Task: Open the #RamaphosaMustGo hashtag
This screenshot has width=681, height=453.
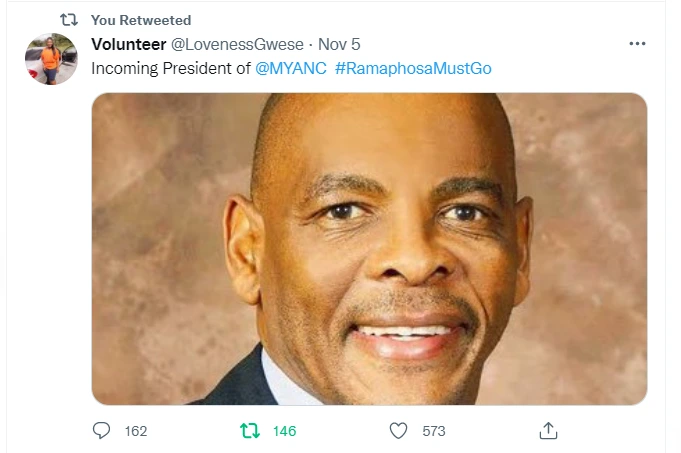Action: [413, 68]
